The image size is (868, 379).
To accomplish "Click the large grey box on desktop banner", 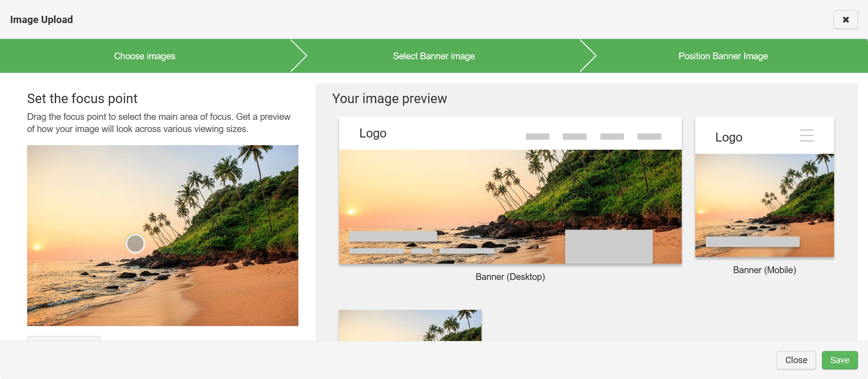I will (x=609, y=246).
